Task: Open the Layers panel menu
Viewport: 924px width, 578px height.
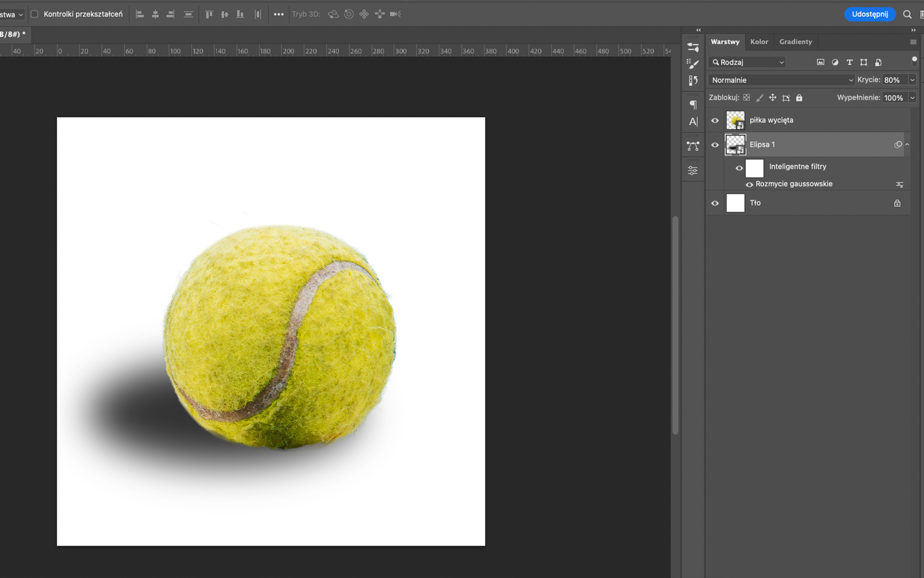Action: pyautogui.click(x=913, y=42)
